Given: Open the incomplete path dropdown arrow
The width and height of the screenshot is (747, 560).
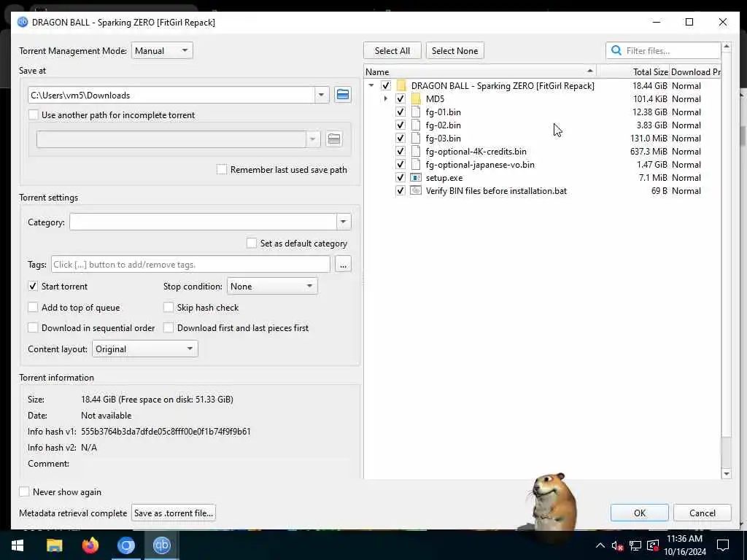Looking at the screenshot, I should 312,139.
